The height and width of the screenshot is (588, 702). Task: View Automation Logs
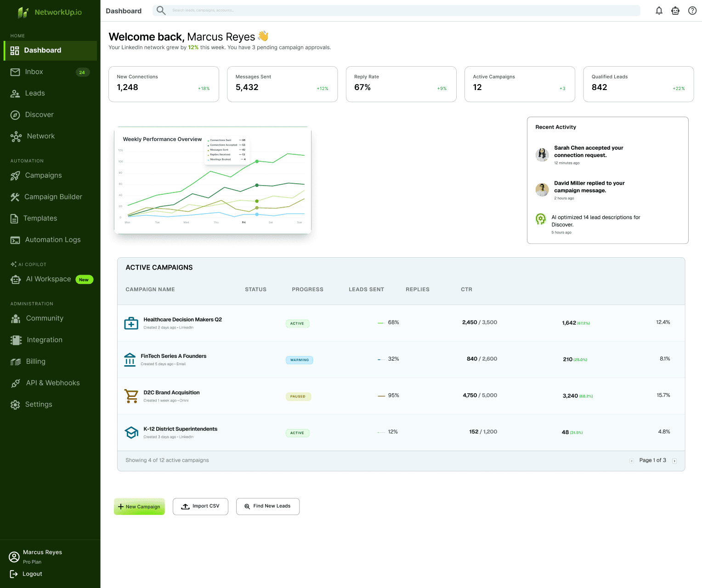click(x=50, y=240)
